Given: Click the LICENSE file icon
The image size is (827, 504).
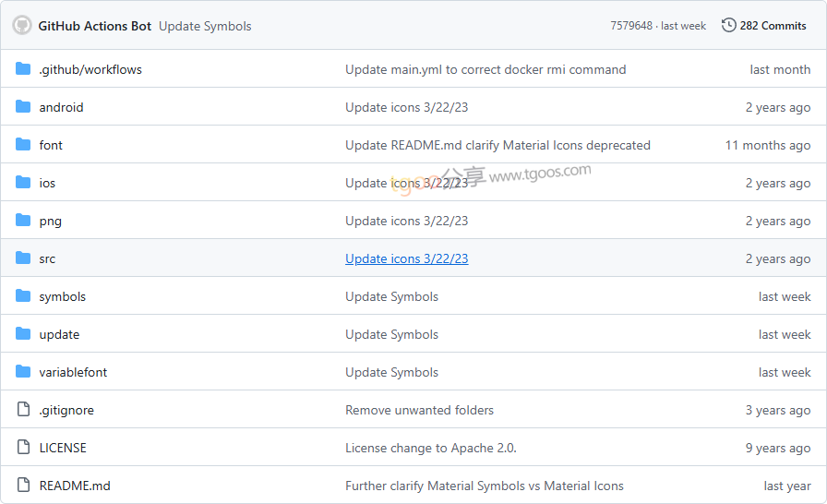Looking at the screenshot, I should [23, 448].
